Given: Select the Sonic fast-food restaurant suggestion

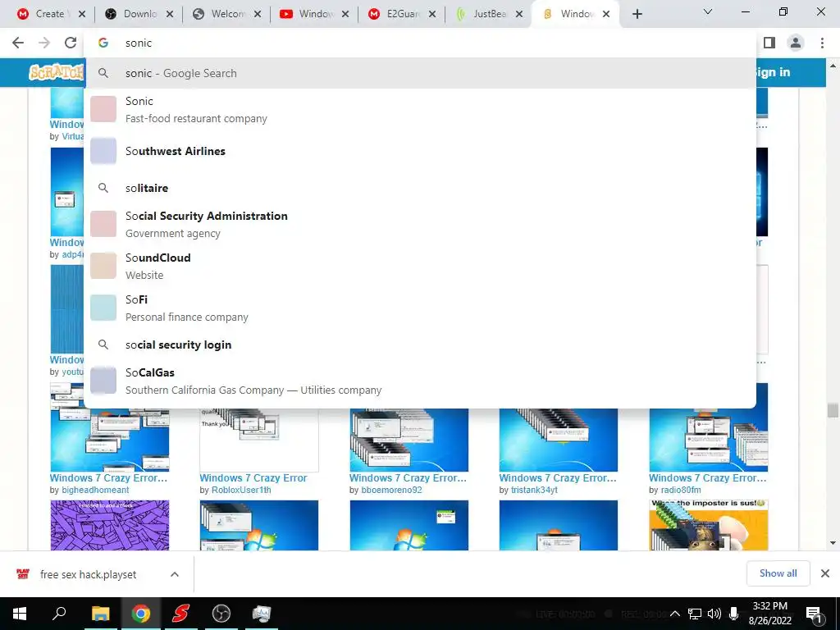Looking at the screenshot, I should click(x=420, y=109).
